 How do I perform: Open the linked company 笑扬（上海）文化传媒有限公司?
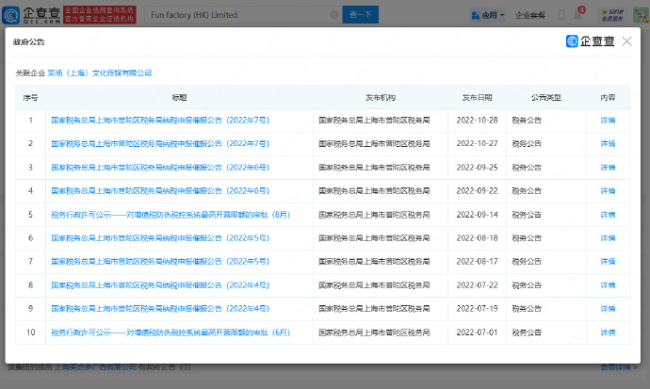click(99, 73)
